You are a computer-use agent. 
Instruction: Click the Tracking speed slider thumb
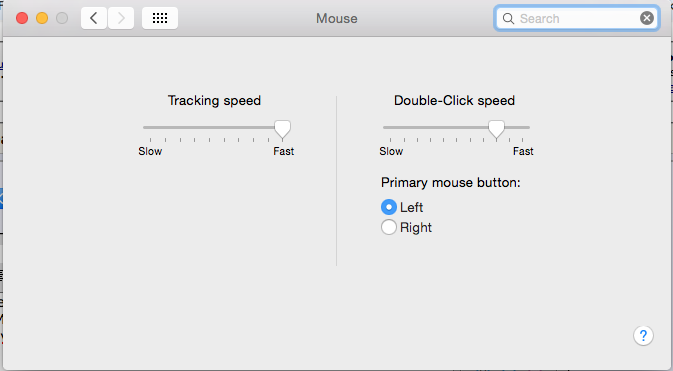[282, 129]
